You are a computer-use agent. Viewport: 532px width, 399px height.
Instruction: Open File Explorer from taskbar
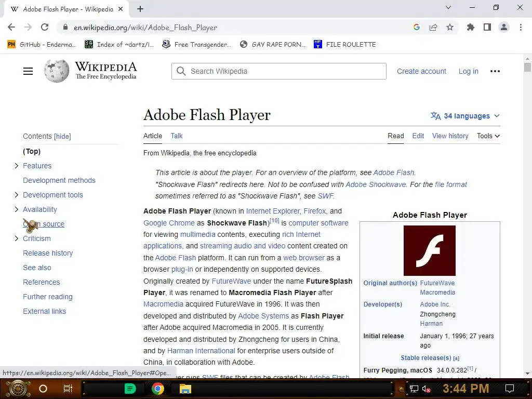(185, 389)
